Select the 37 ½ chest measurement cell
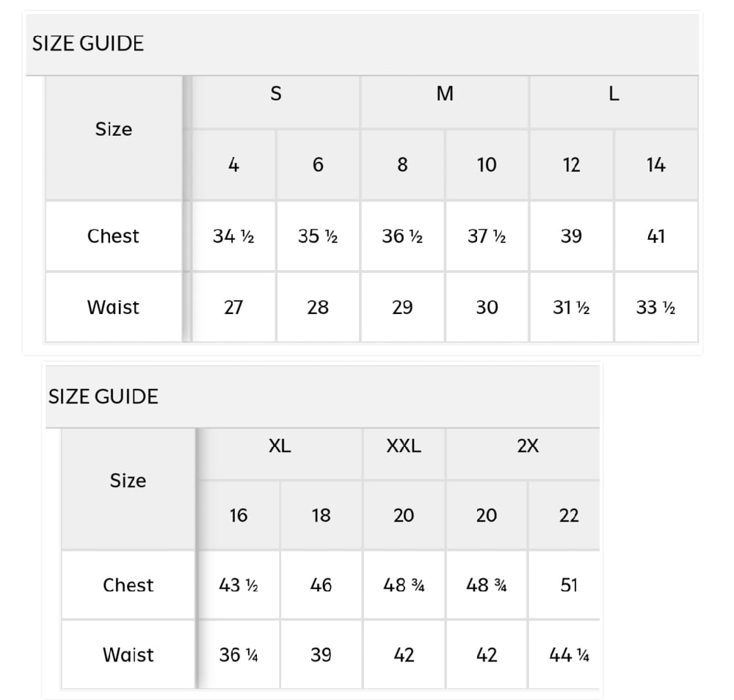This screenshot has width=734, height=700. pos(487,236)
